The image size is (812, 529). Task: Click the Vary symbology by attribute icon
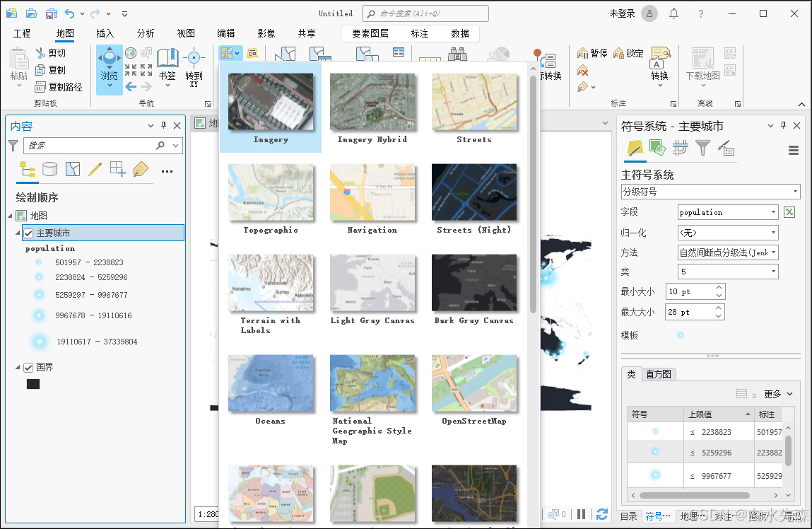click(657, 149)
